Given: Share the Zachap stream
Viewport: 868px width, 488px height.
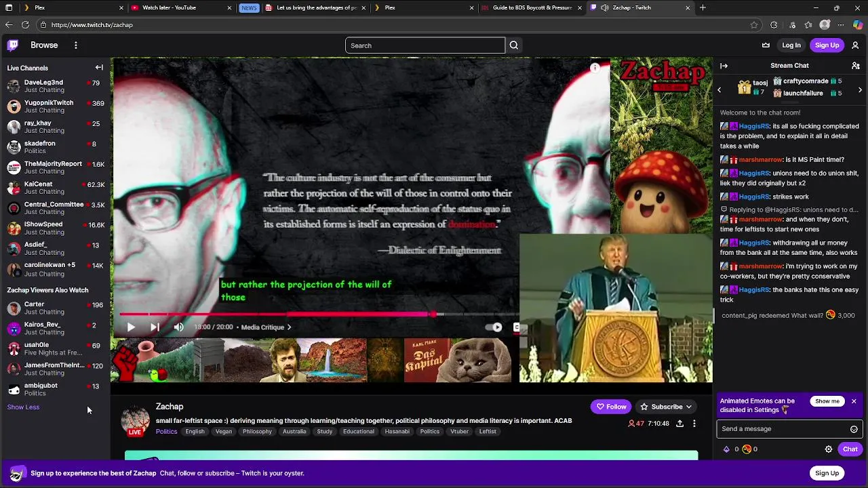Looking at the screenshot, I should (x=679, y=424).
